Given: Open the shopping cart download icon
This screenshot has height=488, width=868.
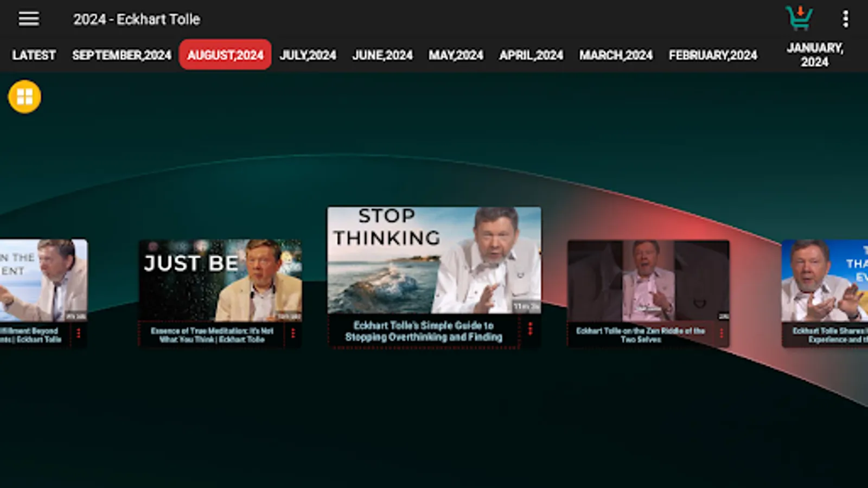Looking at the screenshot, I should (x=800, y=18).
